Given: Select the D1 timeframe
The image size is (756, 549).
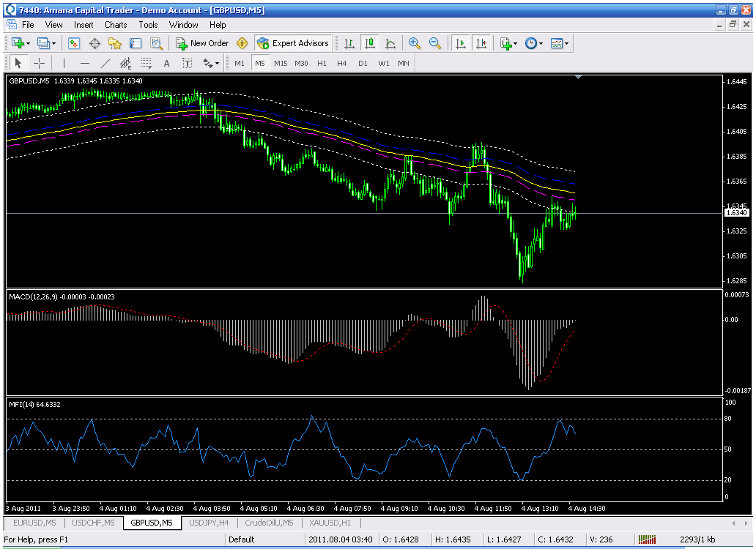Looking at the screenshot, I should [363, 63].
